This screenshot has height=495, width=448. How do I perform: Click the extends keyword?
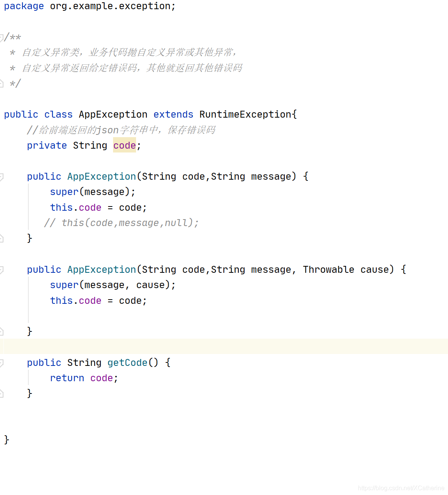173,115
